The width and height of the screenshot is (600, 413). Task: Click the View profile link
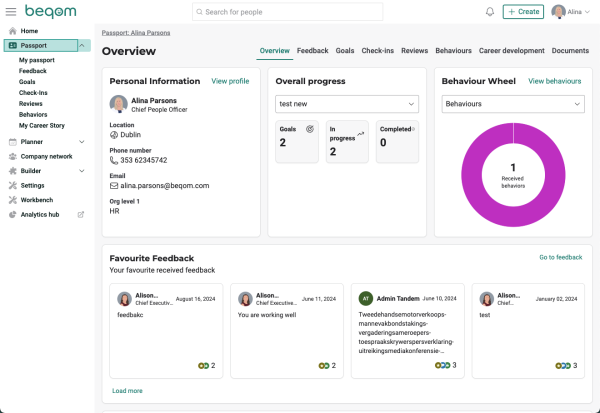coord(230,81)
